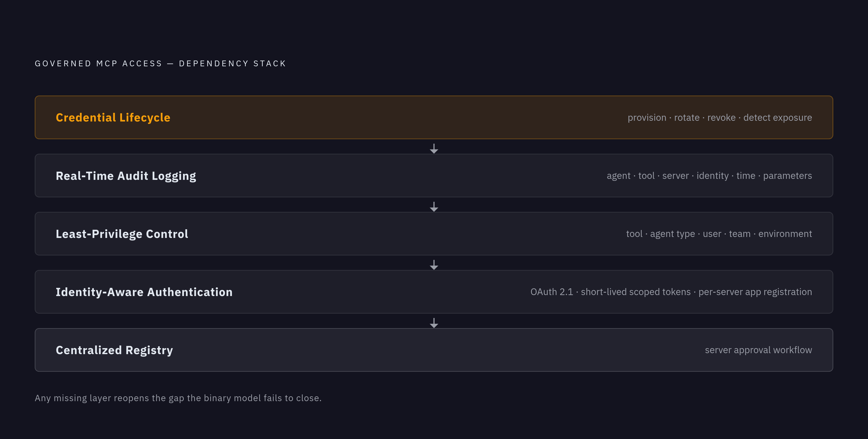Screen dimensions: 868x439
Task: Click the Real-Time Audit Logging title
Action: [126, 176]
